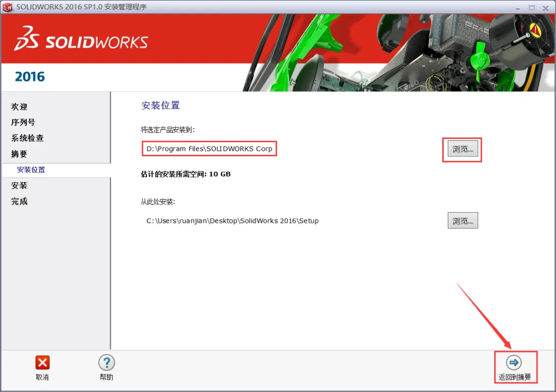Click the 从此处安装 label

158,202
